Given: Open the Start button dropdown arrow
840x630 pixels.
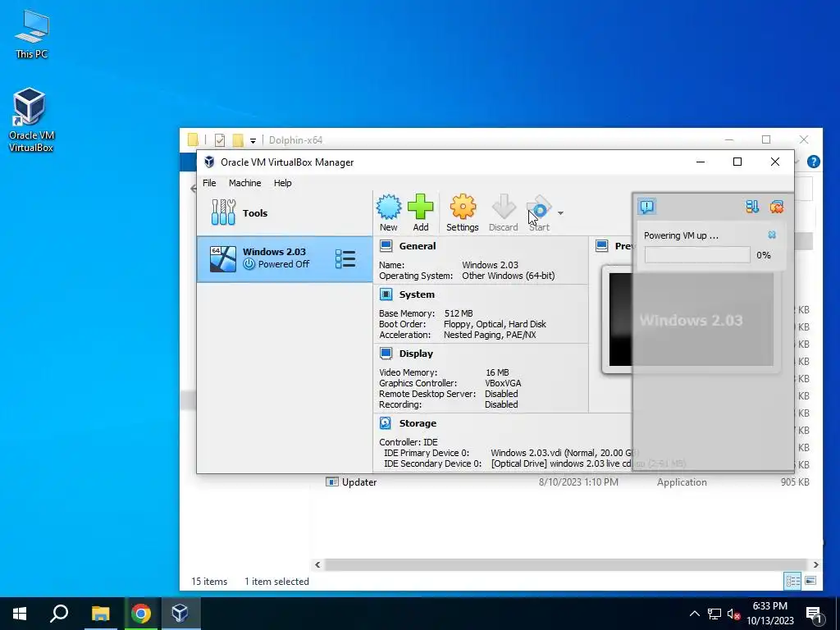Looking at the screenshot, I should tap(560, 213).
